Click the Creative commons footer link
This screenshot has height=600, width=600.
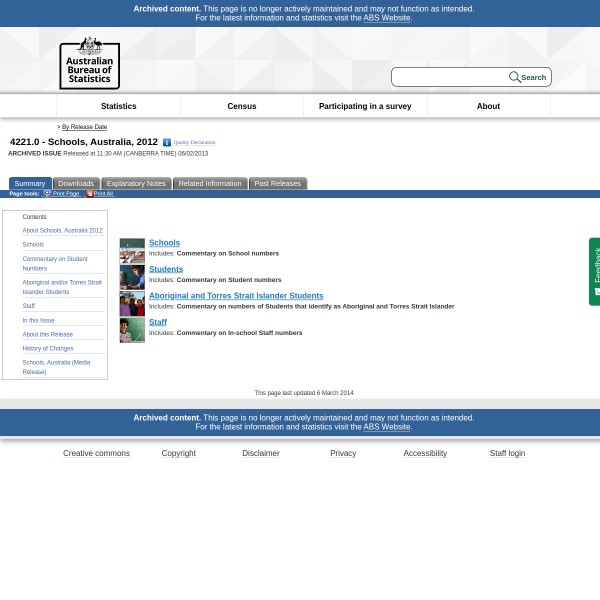(x=96, y=453)
